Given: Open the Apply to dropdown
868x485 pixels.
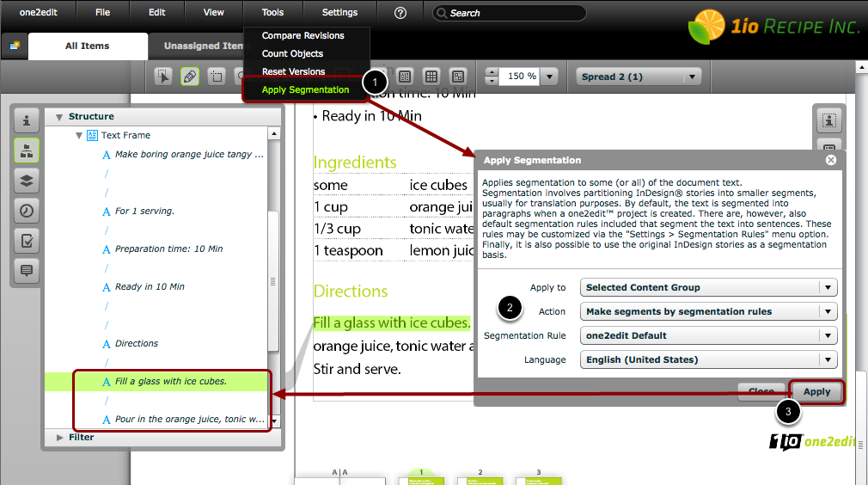Looking at the screenshot, I should click(x=708, y=287).
